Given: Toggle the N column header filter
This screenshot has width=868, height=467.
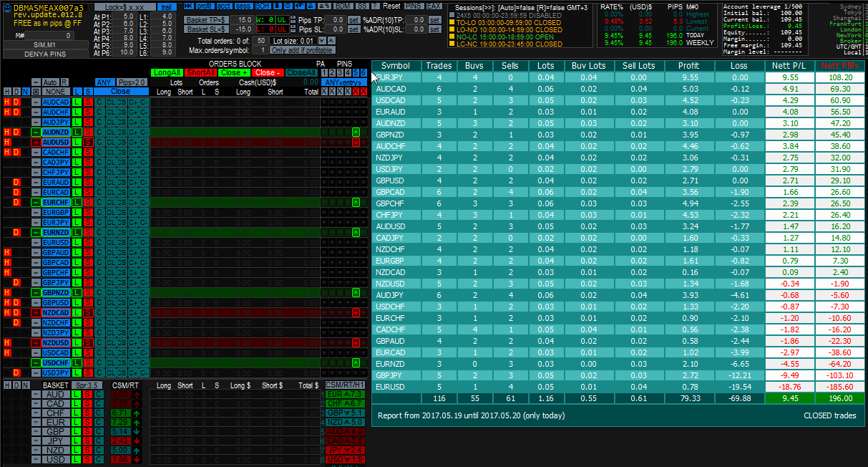Looking at the screenshot, I should coord(26,92).
